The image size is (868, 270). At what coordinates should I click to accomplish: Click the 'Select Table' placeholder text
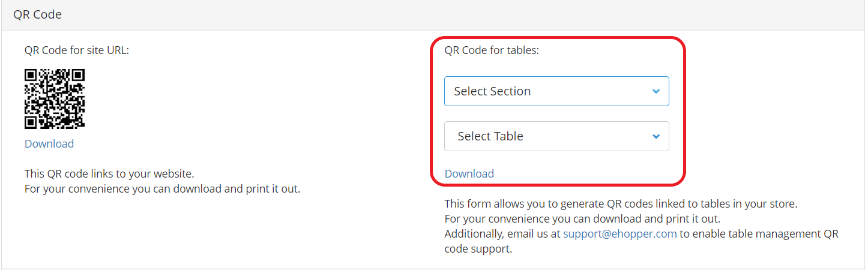tap(490, 136)
